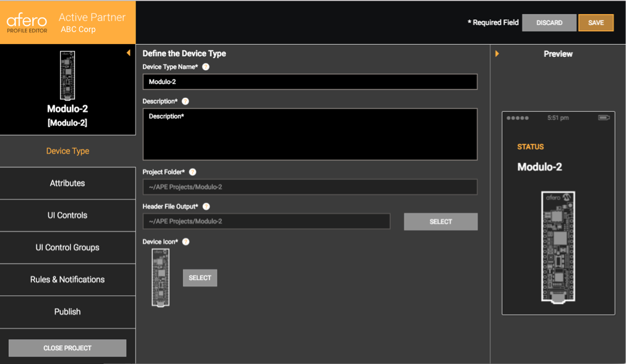Click the Modulo board image in Preview

(x=558, y=247)
